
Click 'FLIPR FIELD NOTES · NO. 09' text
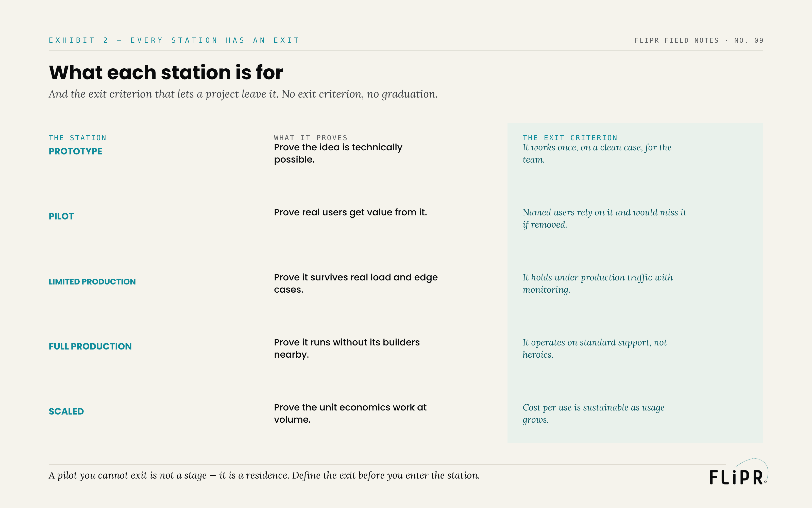point(699,40)
